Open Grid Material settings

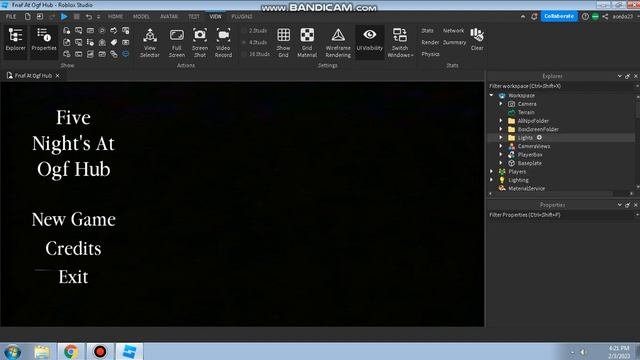coord(307,42)
